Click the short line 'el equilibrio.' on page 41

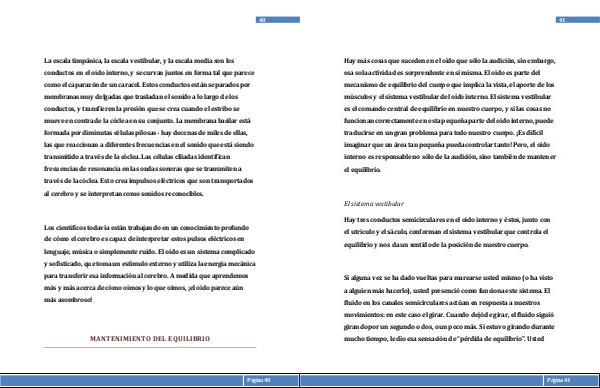click(x=362, y=170)
